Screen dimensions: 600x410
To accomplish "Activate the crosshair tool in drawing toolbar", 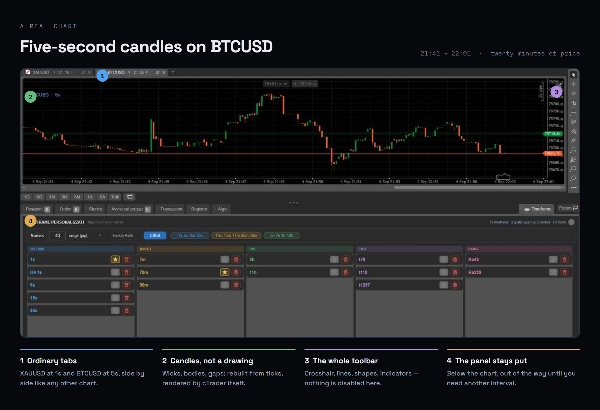I will click(x=573, y=84).
